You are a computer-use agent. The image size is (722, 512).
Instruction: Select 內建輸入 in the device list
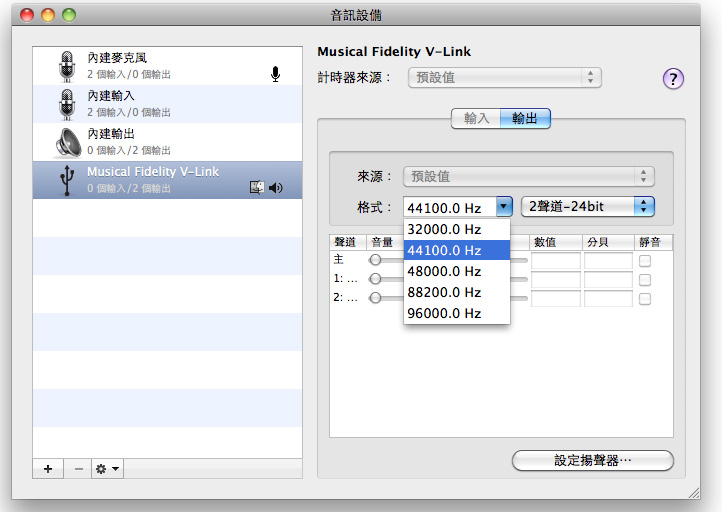tap(167, 104)
